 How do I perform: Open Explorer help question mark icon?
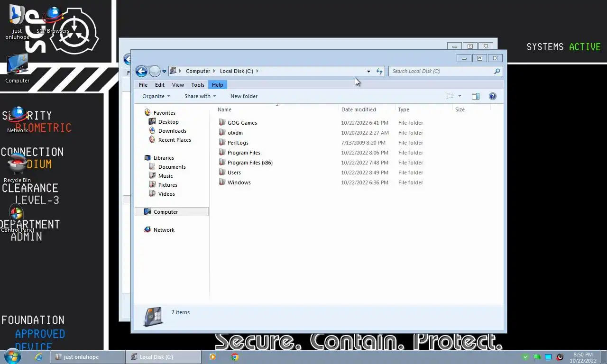493,96
